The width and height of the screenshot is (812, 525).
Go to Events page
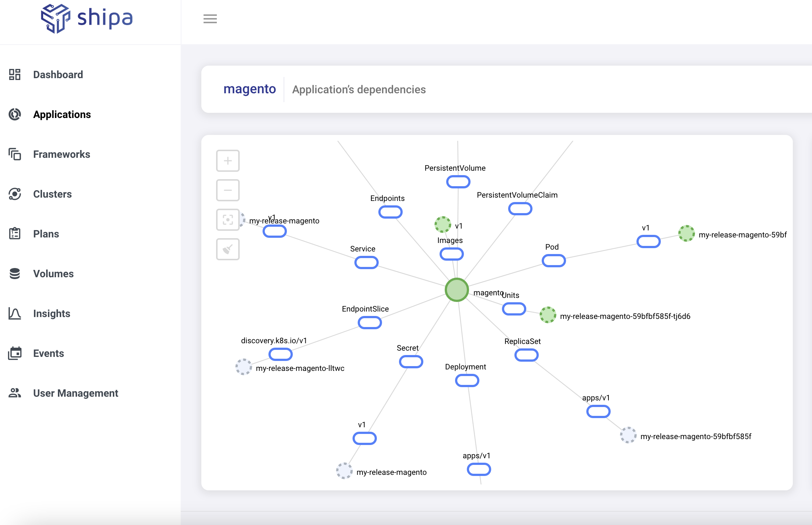pos(48,353)
